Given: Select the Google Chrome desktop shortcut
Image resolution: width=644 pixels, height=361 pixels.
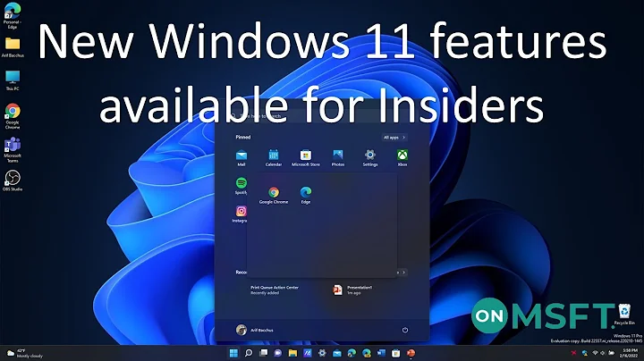Looking at the screenshot, I should [13, 116].
